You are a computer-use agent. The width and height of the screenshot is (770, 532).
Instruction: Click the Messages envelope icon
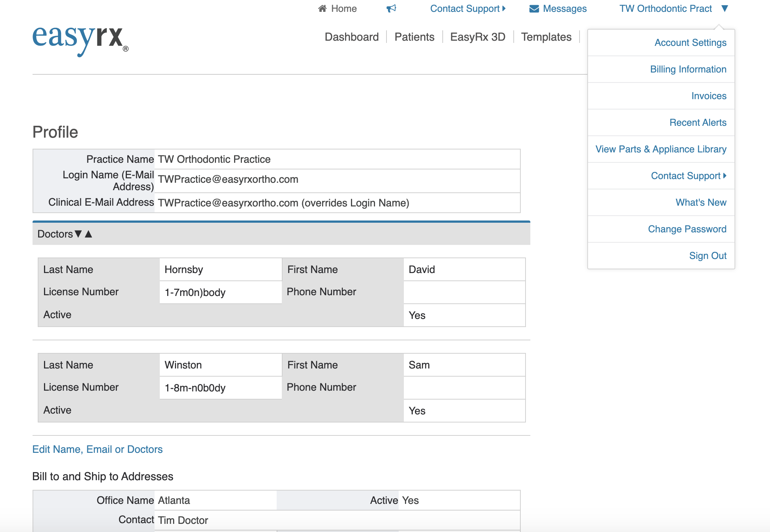point(534,9)
